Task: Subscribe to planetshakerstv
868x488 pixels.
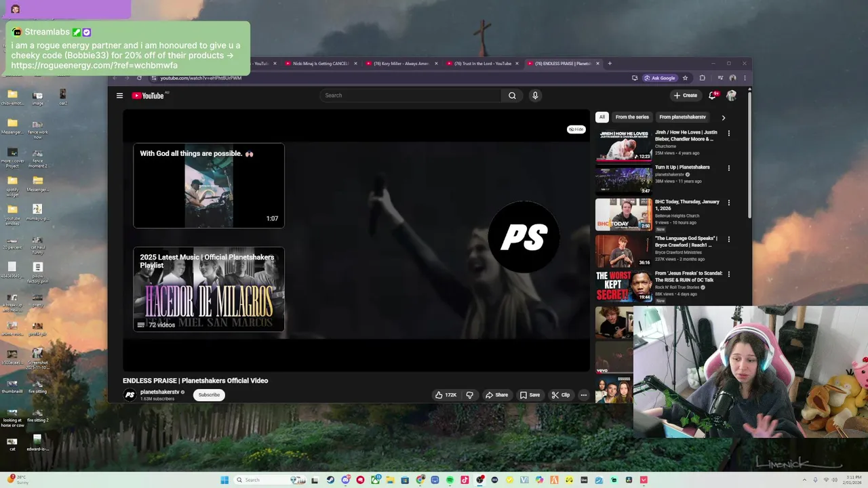Action: [x=209, y=394]
